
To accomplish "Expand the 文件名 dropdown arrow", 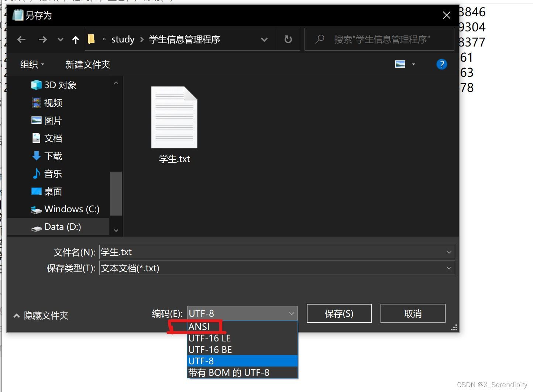I will (x=449, y=252).
